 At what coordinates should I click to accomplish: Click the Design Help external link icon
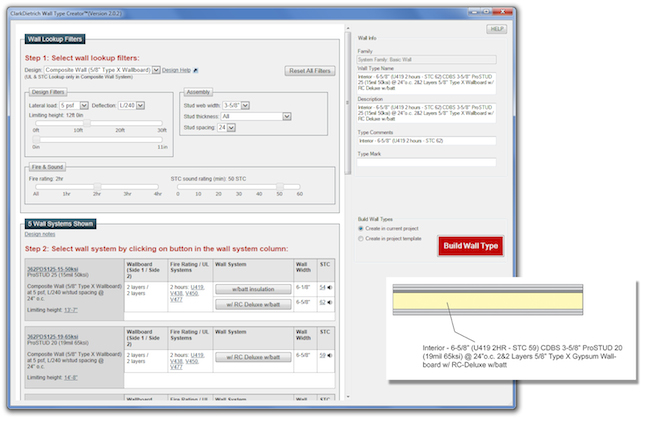click(196, 70)
